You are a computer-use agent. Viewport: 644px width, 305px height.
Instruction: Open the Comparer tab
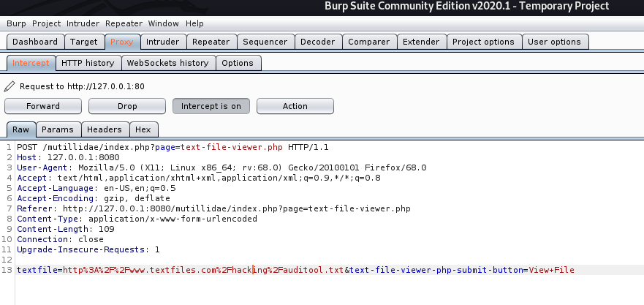point(369,42)
